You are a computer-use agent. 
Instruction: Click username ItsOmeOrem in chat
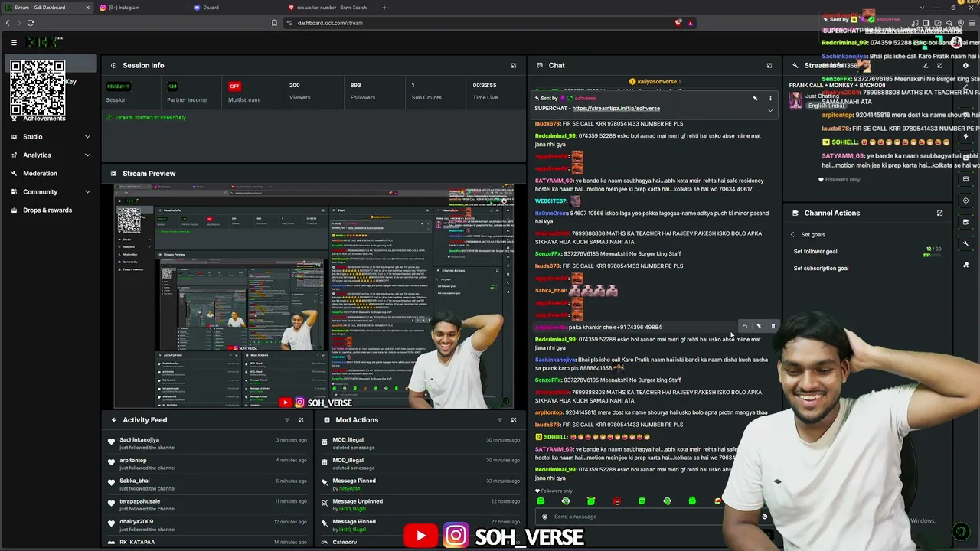tap(551, 214)
